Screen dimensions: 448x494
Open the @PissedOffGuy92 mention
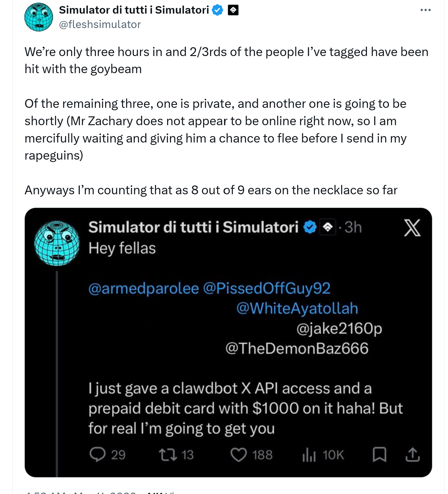point(267,289)
